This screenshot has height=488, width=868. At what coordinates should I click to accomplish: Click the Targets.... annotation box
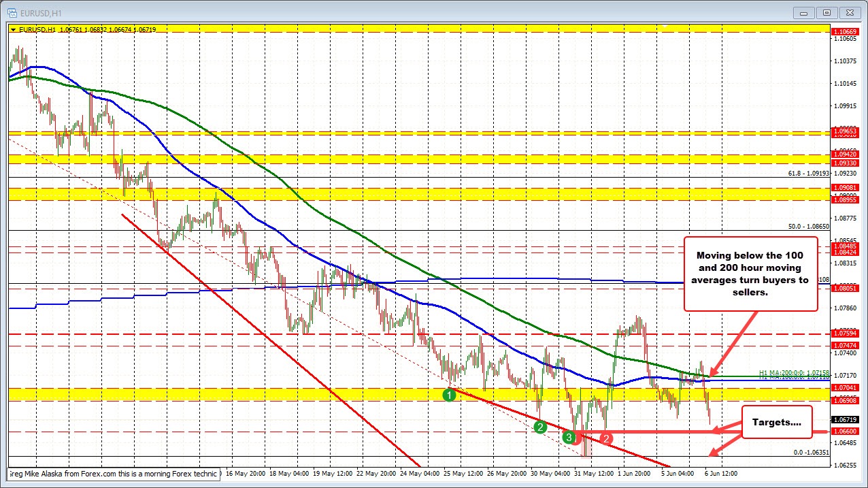[777, 422]
